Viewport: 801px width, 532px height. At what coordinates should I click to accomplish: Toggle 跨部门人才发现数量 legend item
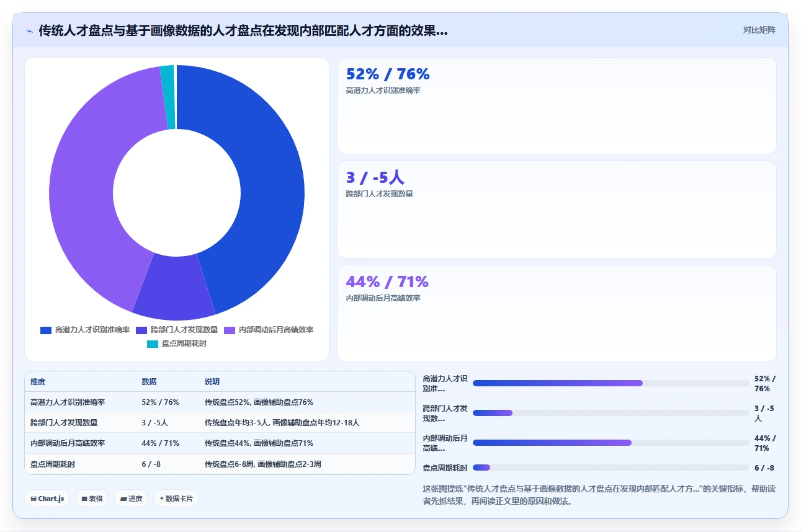pyautogui.click(x=177, y=330)
